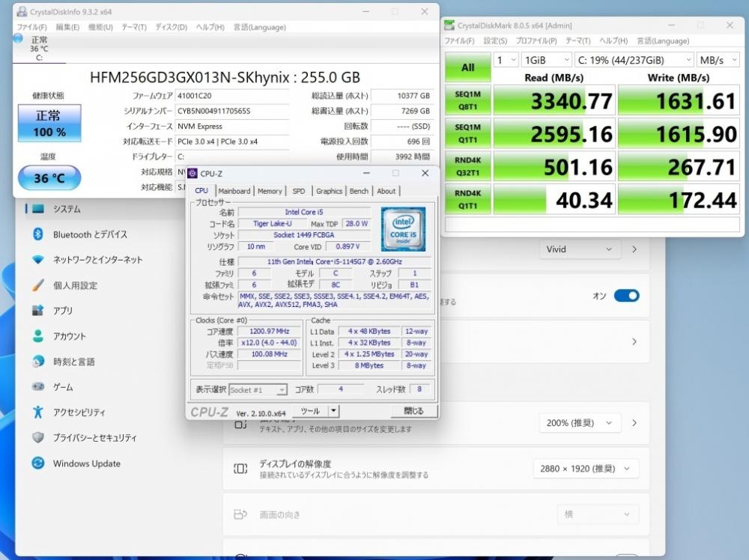
Task: Click the display resolution icon in Settings
Action: (x=240, y=469)
